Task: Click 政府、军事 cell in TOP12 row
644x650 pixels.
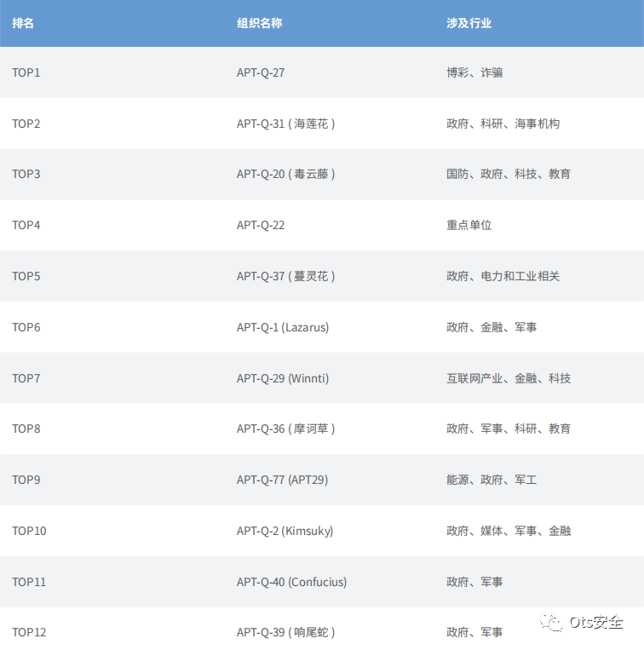Action: 474,632
